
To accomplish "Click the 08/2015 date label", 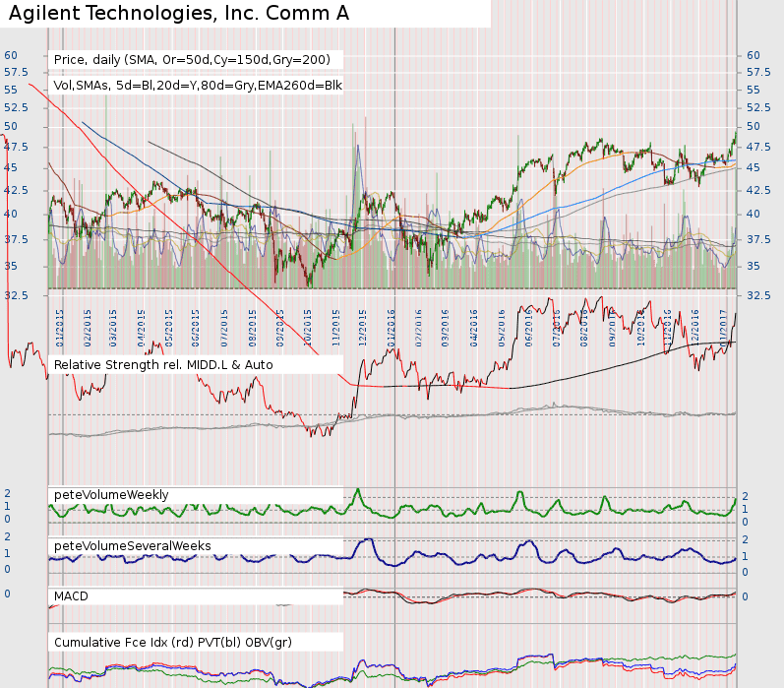I will pyautogui.click(x=253, y=328).
